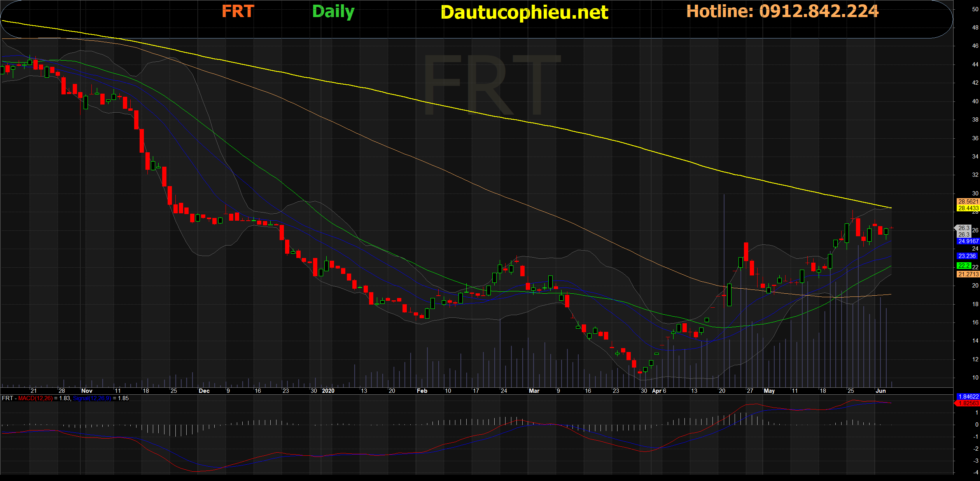Click the yellow 28.4433 price tag

click(x=968, y=208)
